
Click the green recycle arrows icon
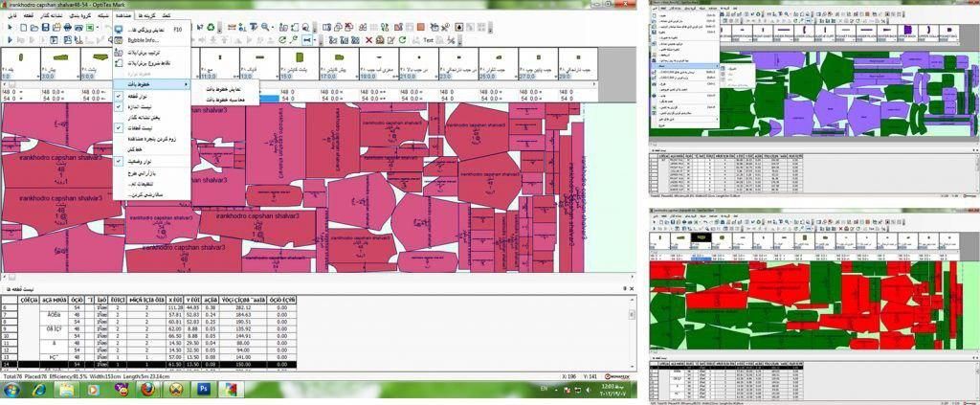212,27
